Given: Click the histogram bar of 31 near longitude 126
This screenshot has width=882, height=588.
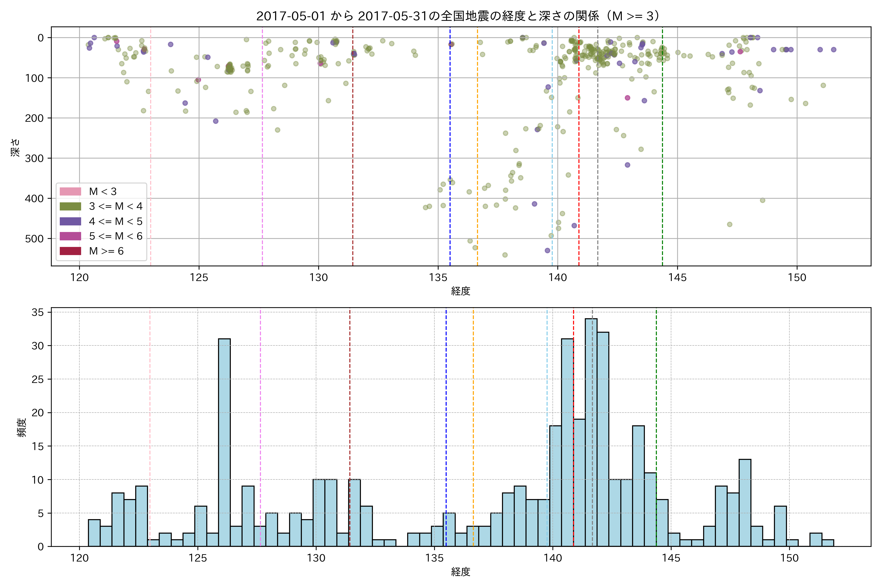Looking at the screenshot, I should pyautogui.click(x=224, y=442).
